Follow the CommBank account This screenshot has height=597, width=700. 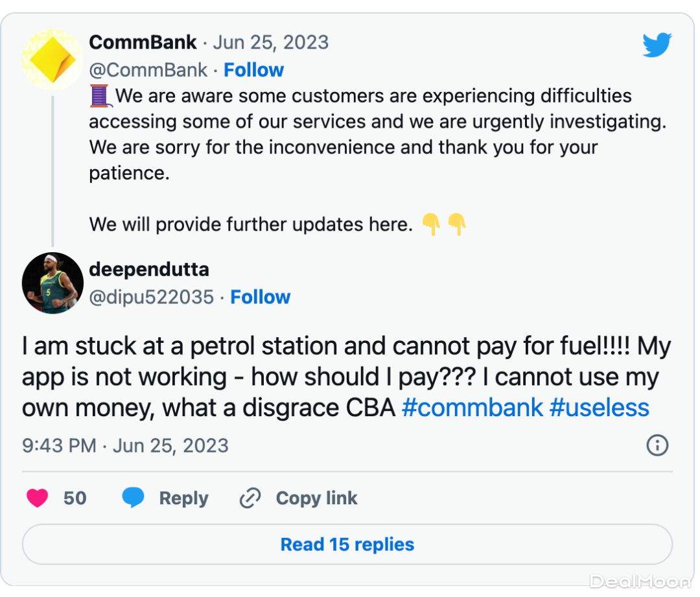(253, 70)
